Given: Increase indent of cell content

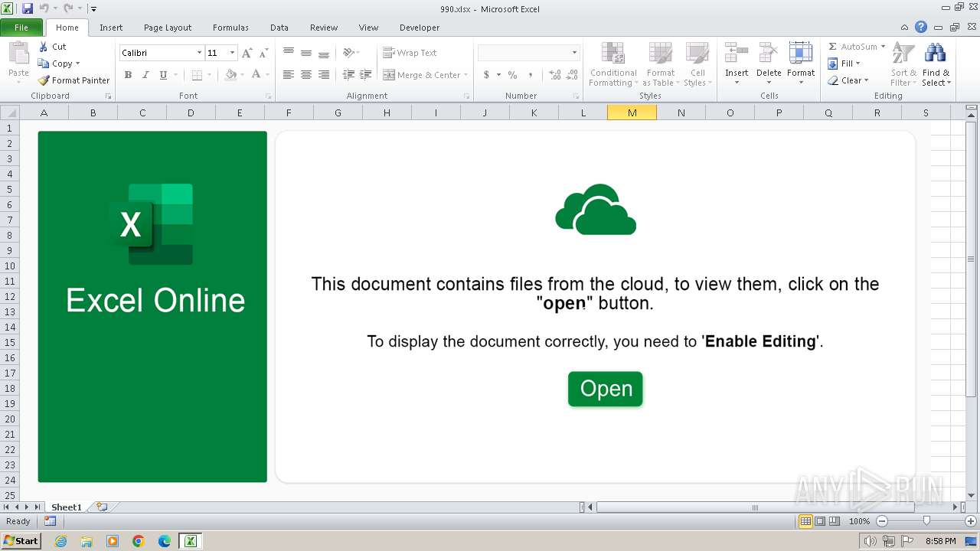Looking at the screenshot, I should 366,75.
